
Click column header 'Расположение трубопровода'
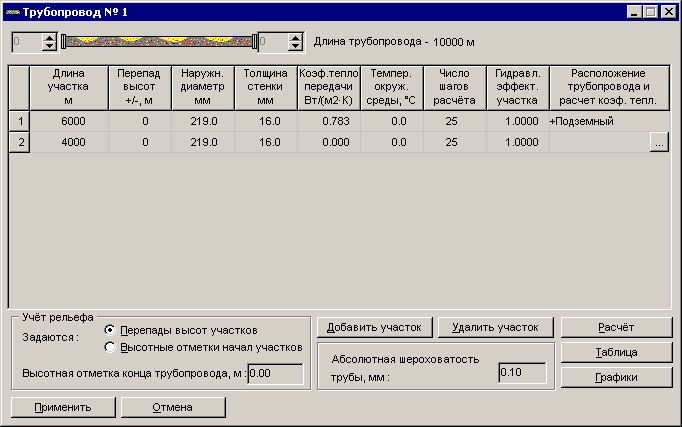609,87
